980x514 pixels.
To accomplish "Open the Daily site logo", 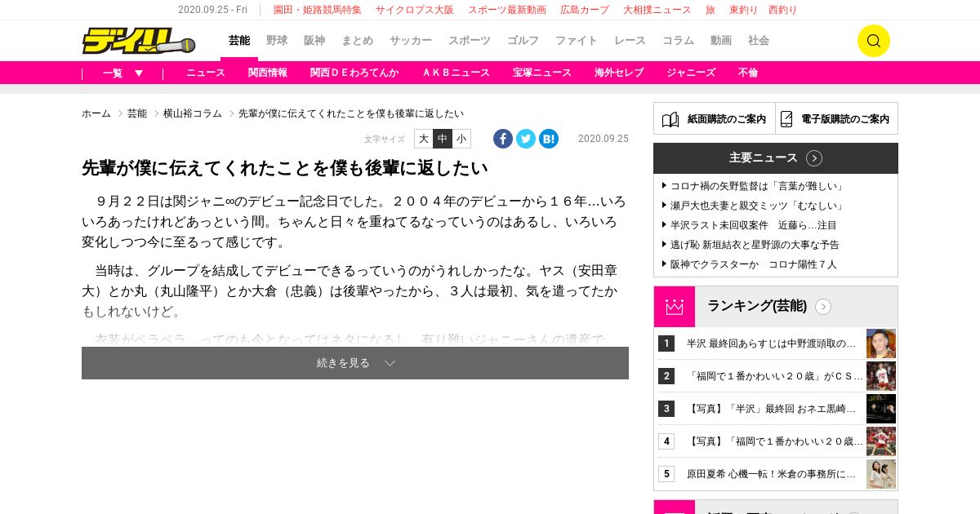I will [139, 41].
